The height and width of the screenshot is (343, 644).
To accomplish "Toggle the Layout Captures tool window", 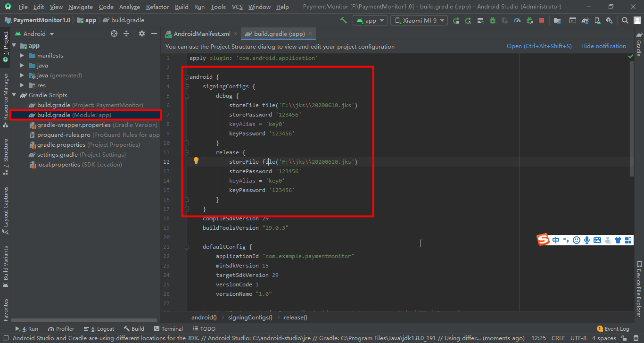I will coord(5,210).
